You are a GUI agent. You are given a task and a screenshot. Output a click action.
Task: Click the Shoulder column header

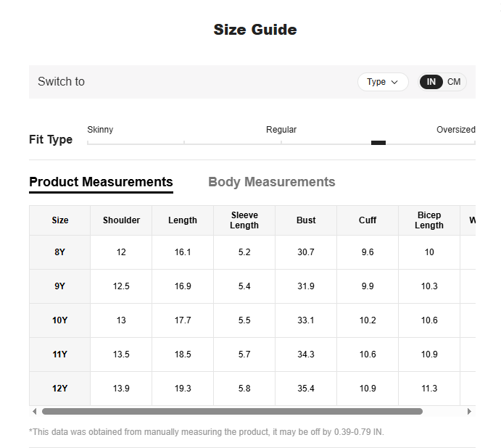point(121,220)
